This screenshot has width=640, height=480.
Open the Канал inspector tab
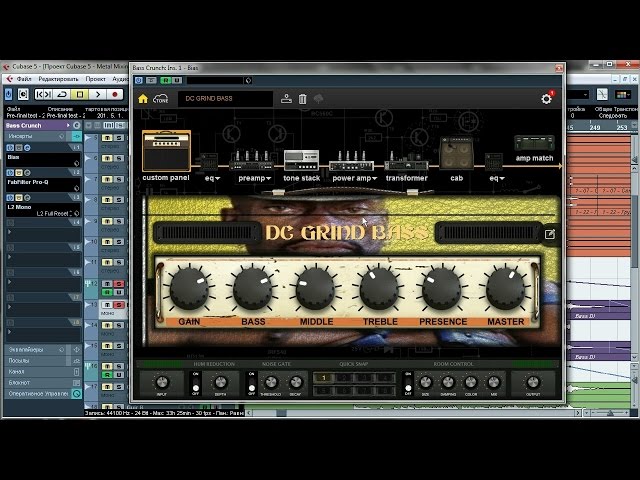(x=43, y=372)
